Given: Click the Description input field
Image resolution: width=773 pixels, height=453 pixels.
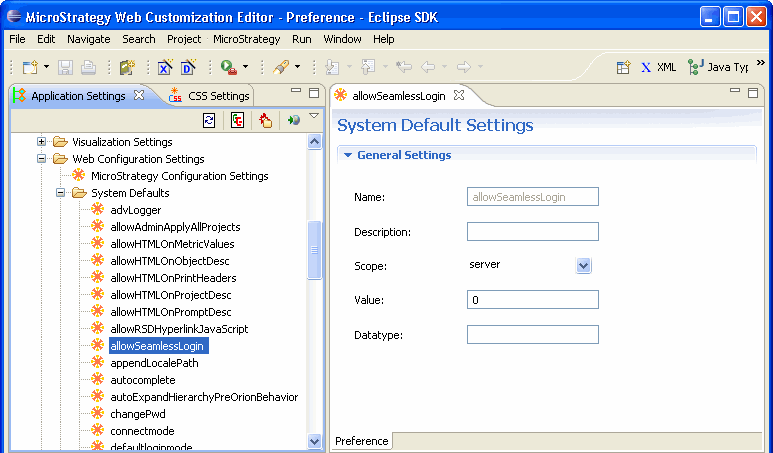Looking at the screenshot, I should pos(532,232).
